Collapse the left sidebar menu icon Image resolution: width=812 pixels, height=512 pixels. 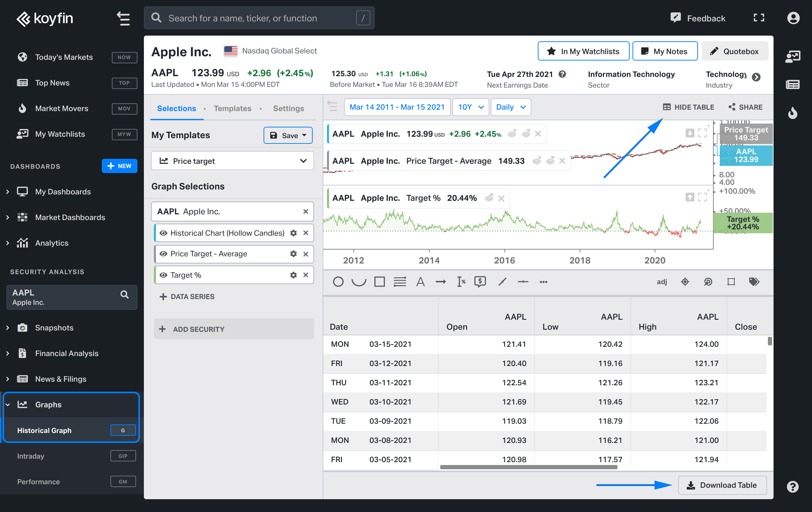point(123,19)
